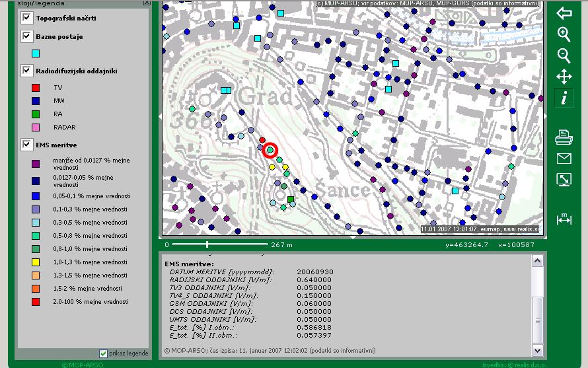The image size is (588, 368).
Task: Click the '0,5-0,8 % mejne vrednosti' label
Action: tap(90, 236)
